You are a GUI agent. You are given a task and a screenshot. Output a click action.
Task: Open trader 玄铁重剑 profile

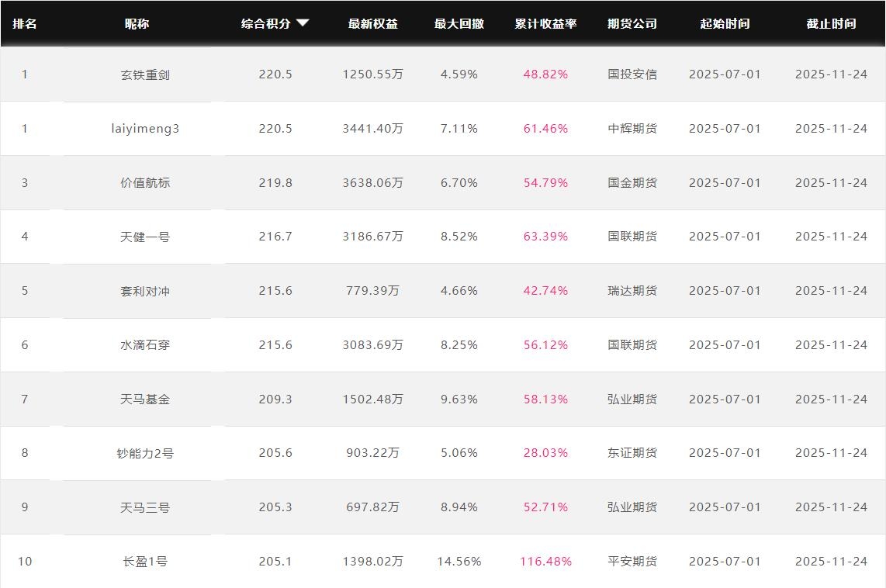pos(145,74)
